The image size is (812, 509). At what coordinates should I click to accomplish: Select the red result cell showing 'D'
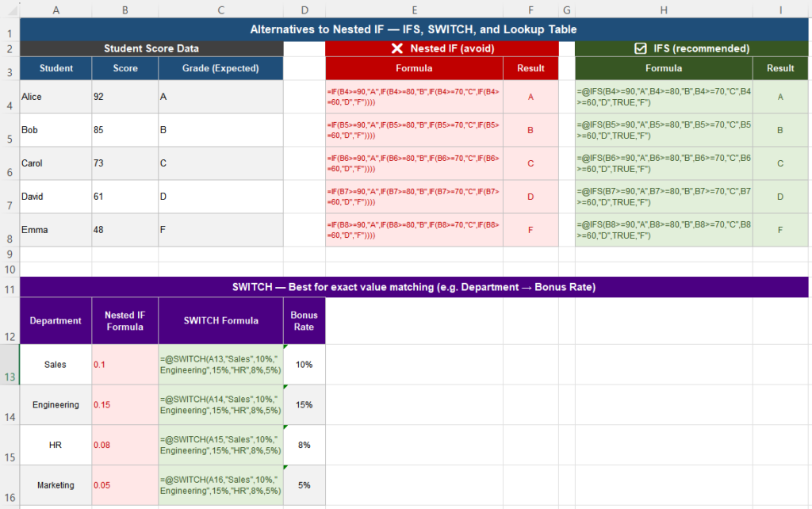click(x=530, y=197)
